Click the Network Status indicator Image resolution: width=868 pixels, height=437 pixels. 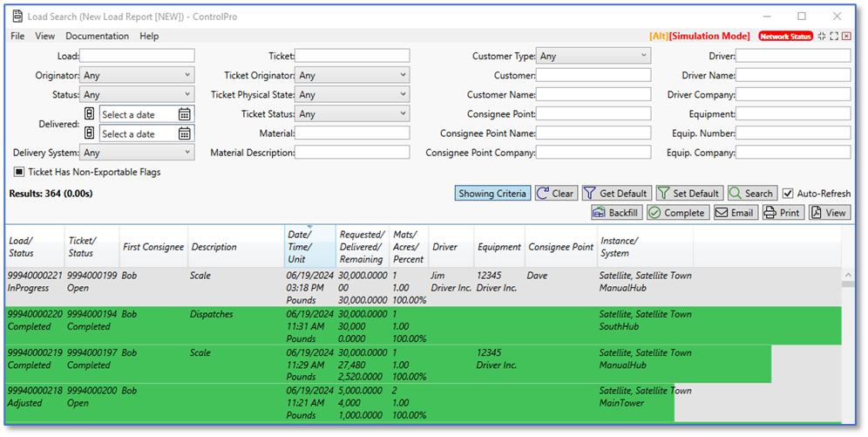point(785,37)
